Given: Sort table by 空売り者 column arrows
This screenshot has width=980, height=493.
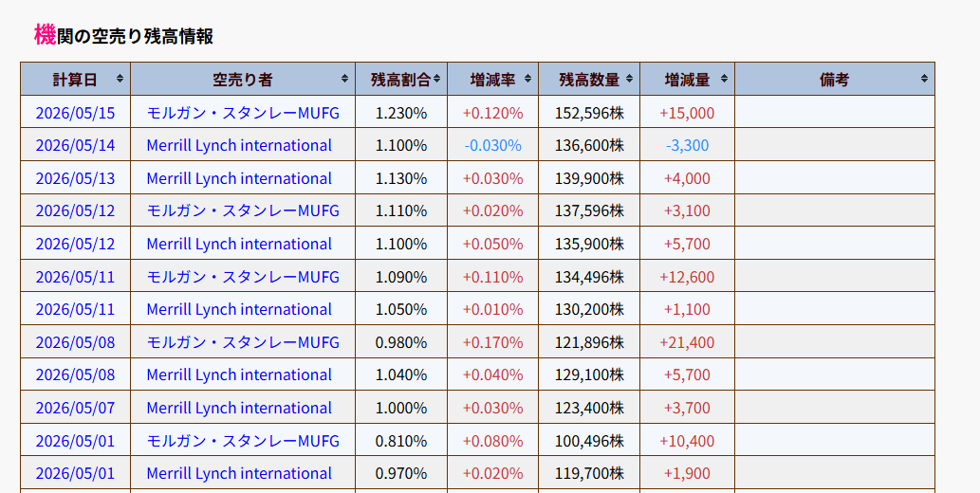Looking at the screenshot, I should pyautogui.click(x=344, y=80).
